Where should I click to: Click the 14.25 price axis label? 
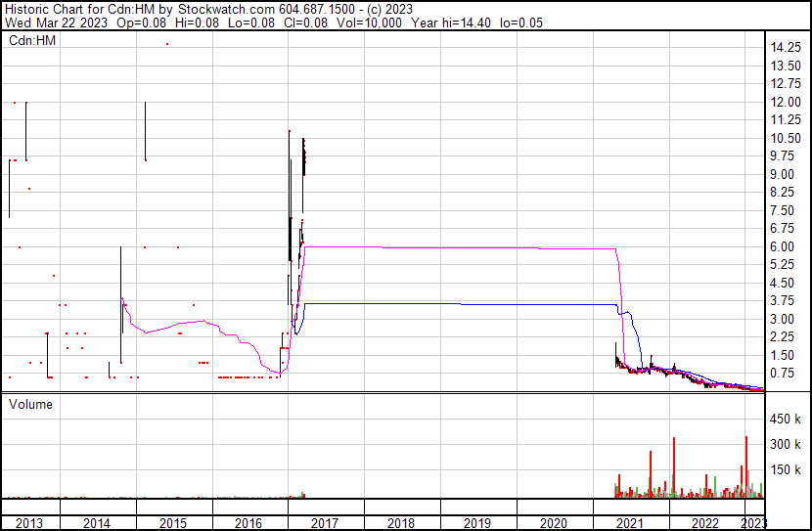click(x=787, y=48)
